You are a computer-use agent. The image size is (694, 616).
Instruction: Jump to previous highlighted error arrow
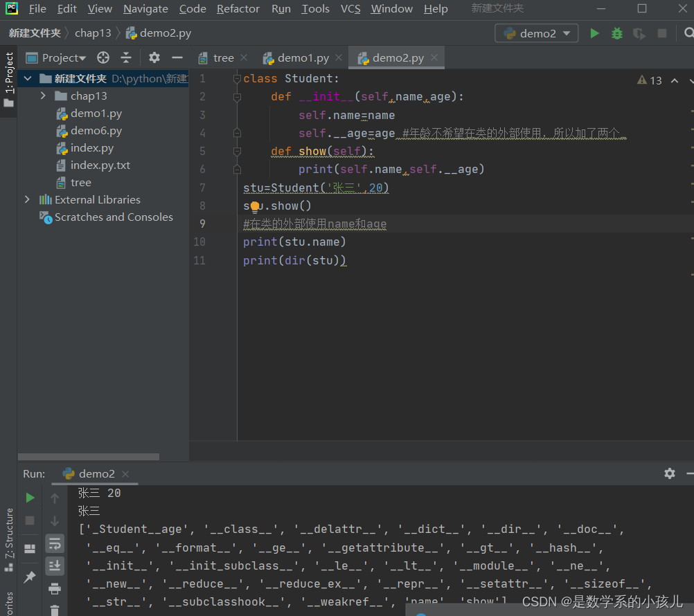(x=675, y=80)
